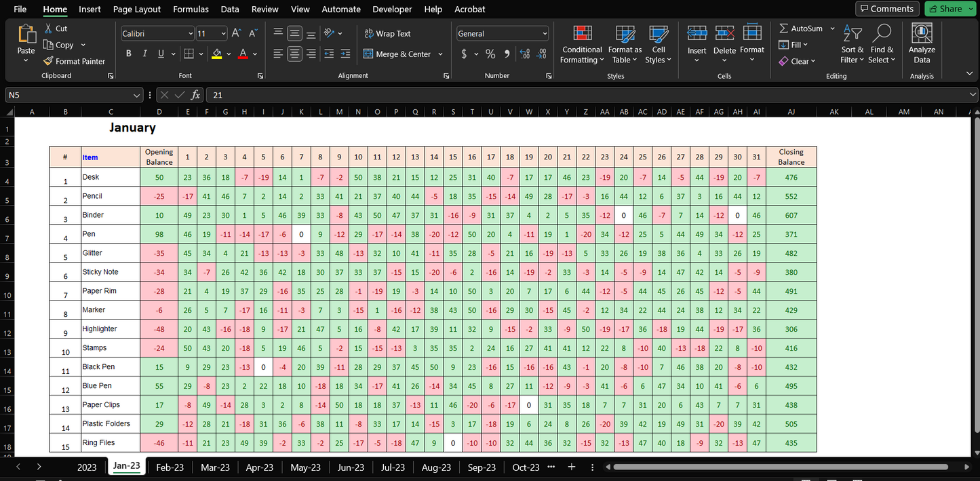Image resolution: width=980 pixels, height=481 pixels.
Task: Open the Page Layout ribbon tab
Action: pos(137,9)
